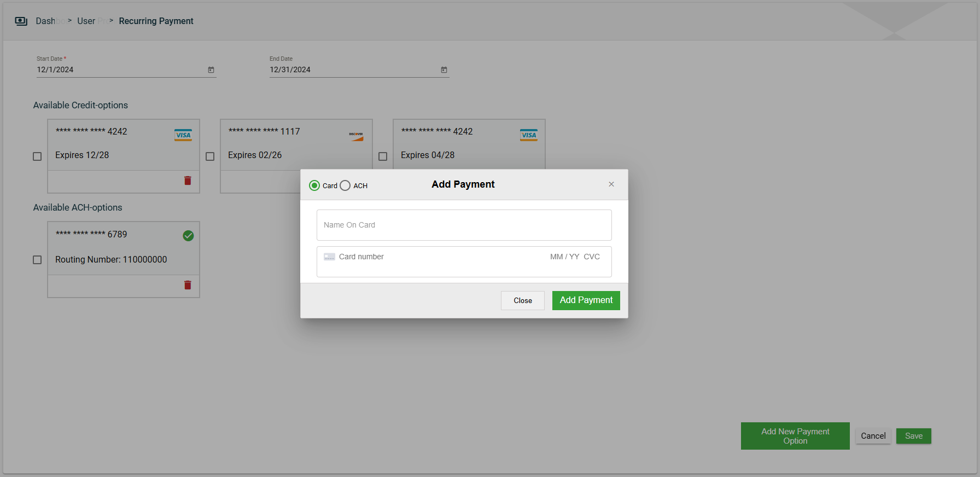Viewport: 980px width, 477px height.
Task: Check the box for Visa expiring 04/28
Action: pyautogui.click(x=383, y=156)
